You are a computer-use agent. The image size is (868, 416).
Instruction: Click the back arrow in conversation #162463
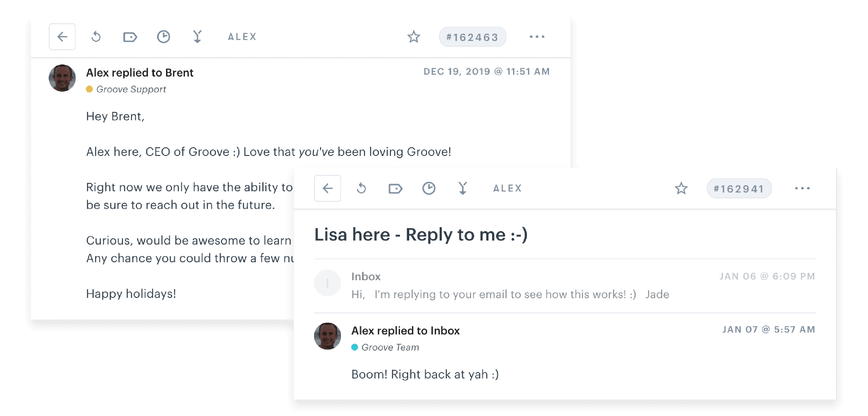point(62,37)
